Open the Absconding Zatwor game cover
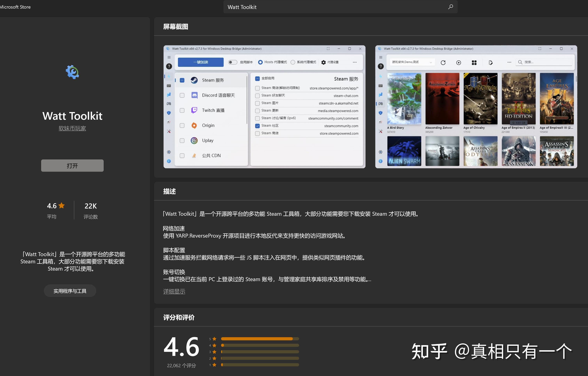 coord(442,99)
